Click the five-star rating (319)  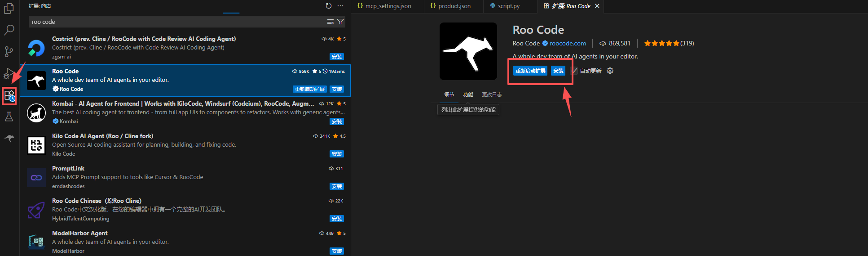click(x=669, y=43)
